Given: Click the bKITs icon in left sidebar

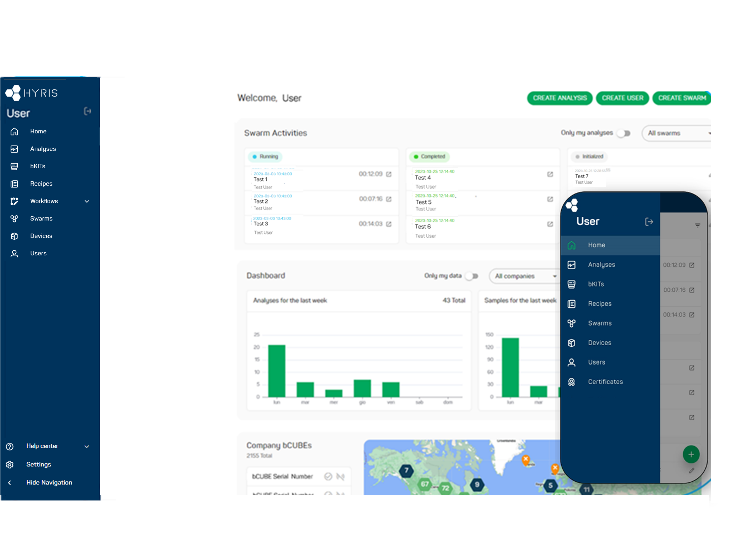Looking at the screenshot, I should tap(14, 166).
